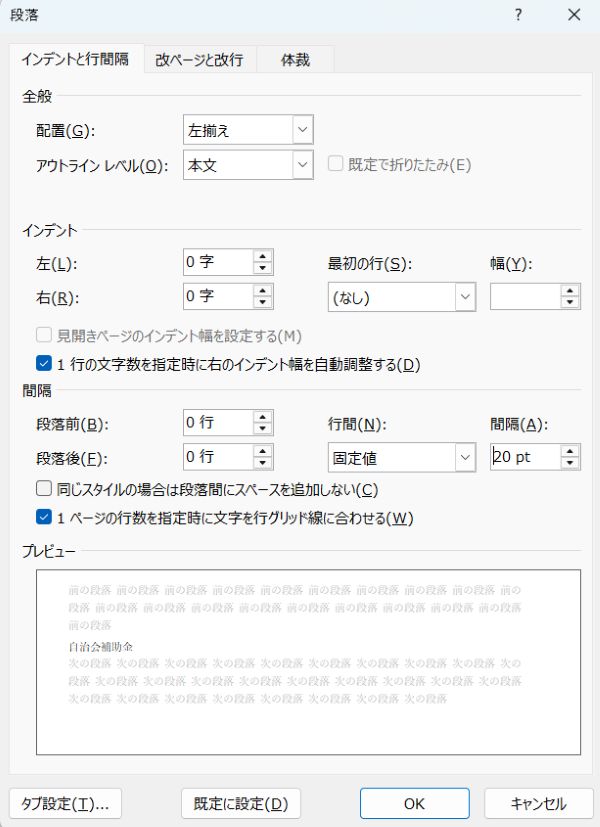600x827 pixels.
Task: Increase 間隔 20 pt value with up arrow
Action: (570, 451)
